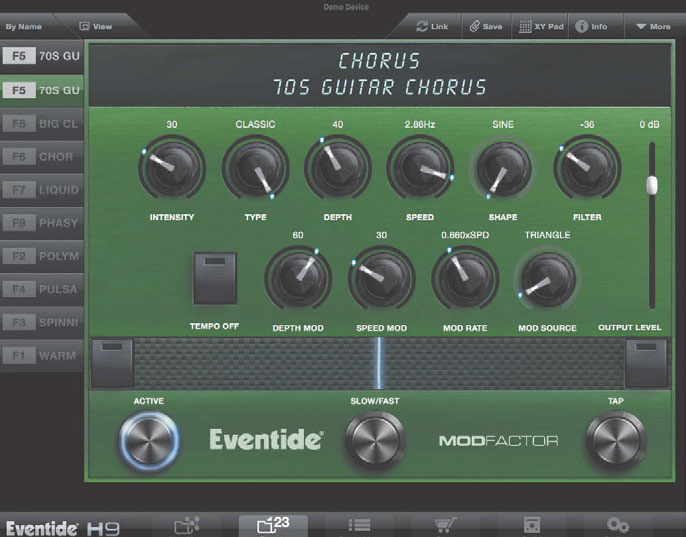Open the shopping cart store tab
Viewport: 686px width, 537px height.
(x=445, y=525)
